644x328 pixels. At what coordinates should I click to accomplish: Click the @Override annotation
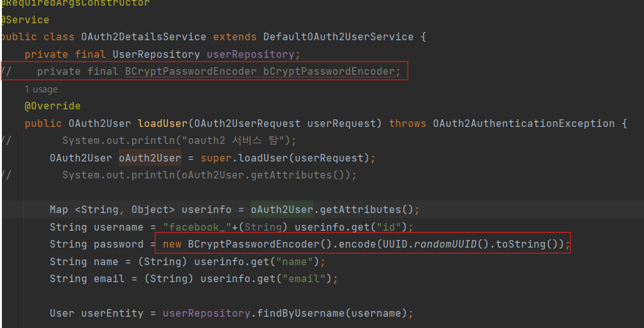(x=53, y=106)
